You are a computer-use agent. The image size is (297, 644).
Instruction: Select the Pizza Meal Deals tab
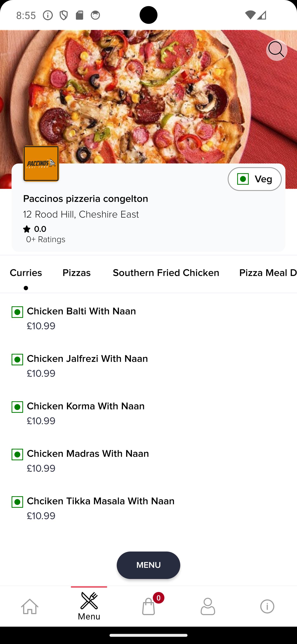(268, 273)
